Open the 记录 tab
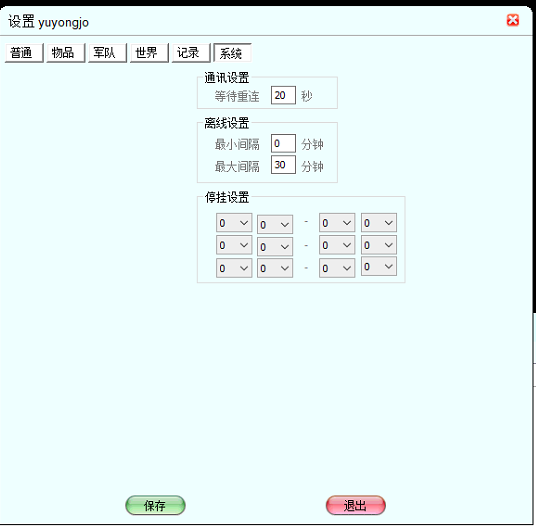536x527 pixels. [191, 53]
